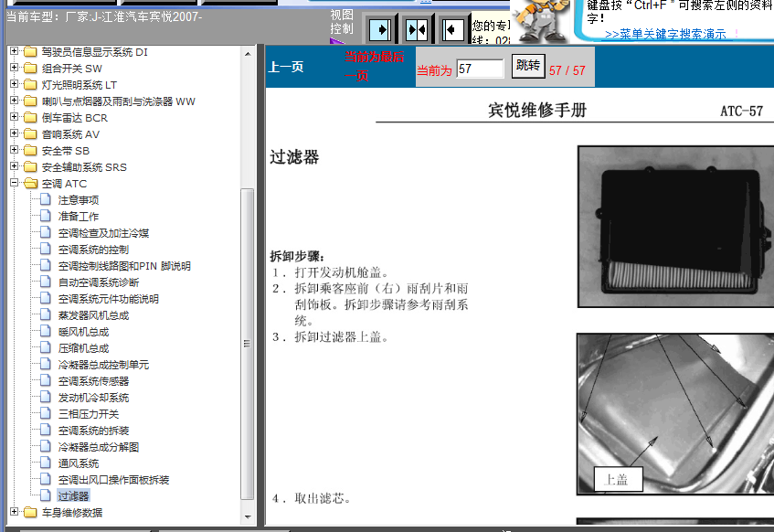
Task: Click the document icon beside 注意事项
Action: [46, 199]
